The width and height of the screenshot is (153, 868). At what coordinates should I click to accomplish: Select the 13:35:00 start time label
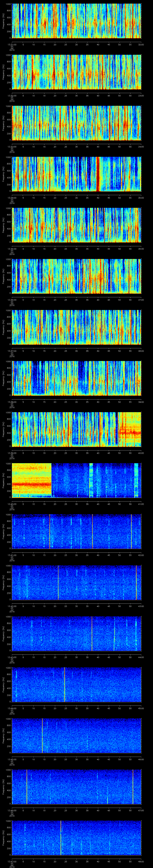(12, 249)
